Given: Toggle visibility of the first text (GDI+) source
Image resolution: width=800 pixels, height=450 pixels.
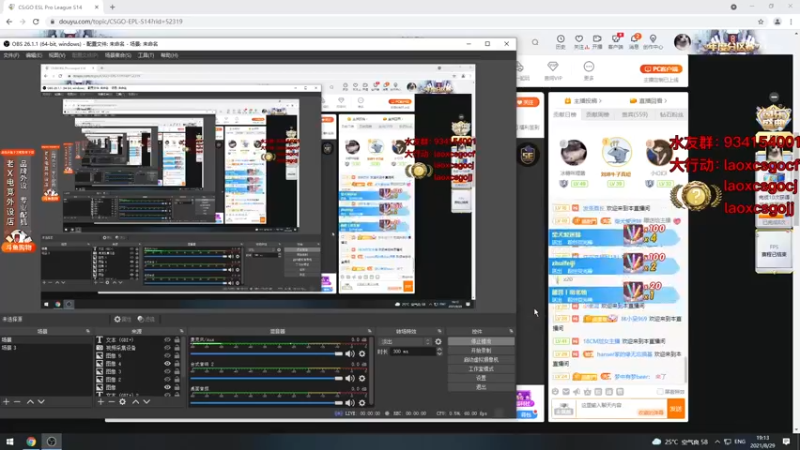Looking at the screenshot, I should pos(167,339).
